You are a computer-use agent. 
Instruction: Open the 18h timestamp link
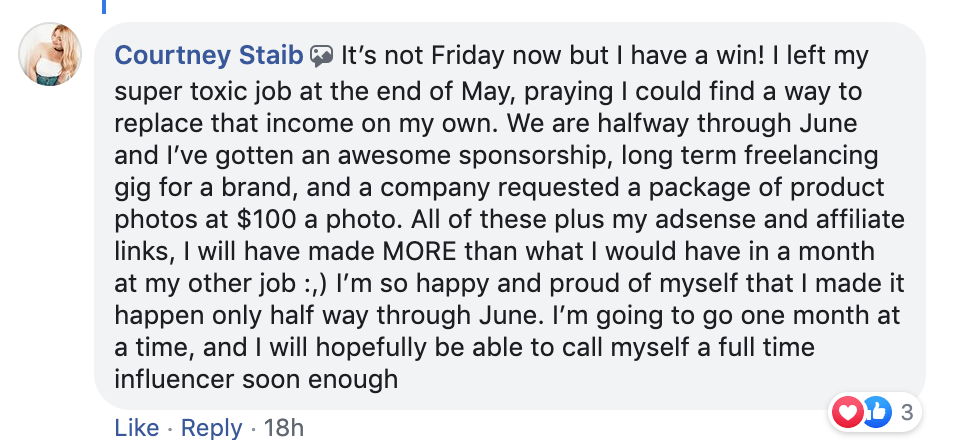click(x=283, y=427)
